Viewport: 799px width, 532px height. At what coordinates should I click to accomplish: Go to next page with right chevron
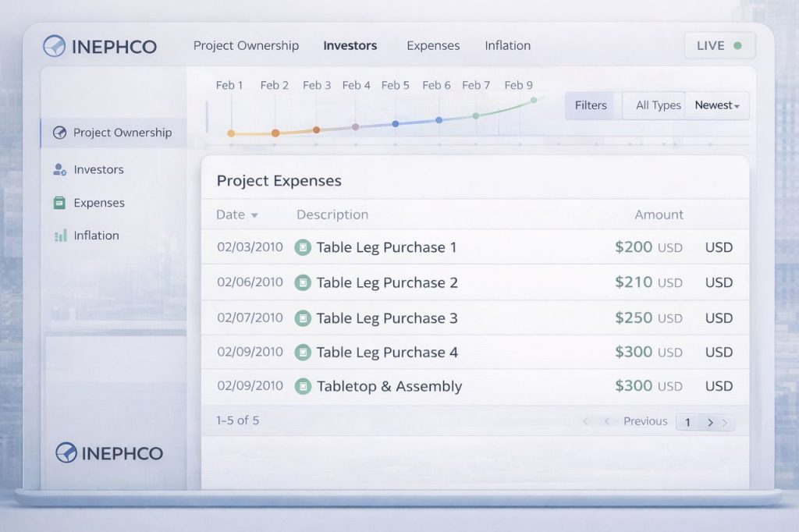tap(710, 422)
